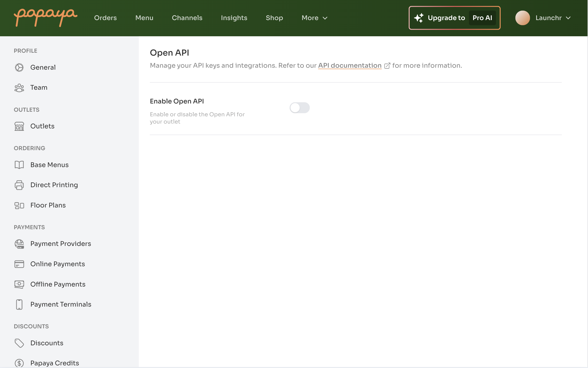Click the Base Menus book icon

[19, 165]
